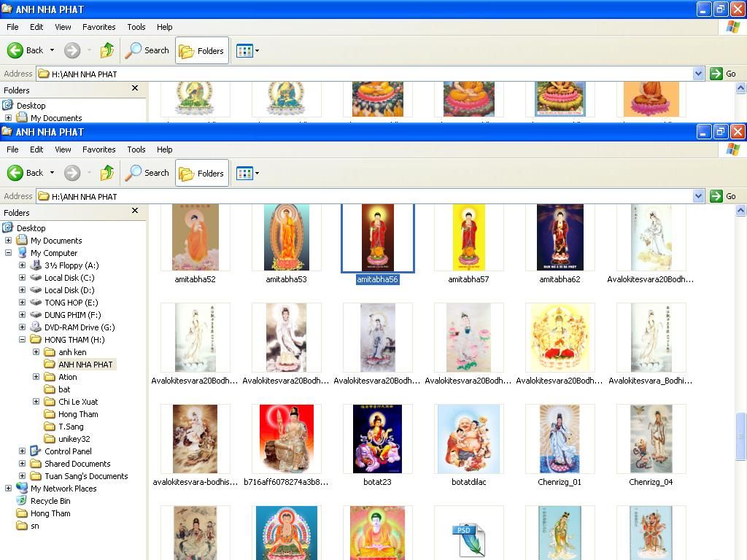
Task: Select amitabha57 image thumbnail
Action: point(469,237)
